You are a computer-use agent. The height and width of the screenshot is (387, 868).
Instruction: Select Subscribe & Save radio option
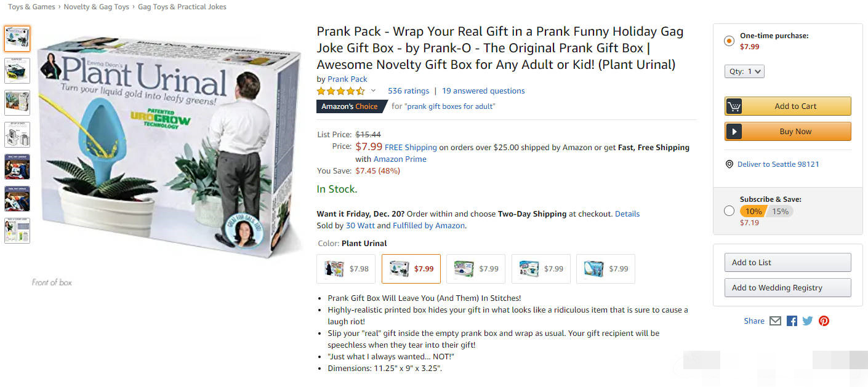729,211
